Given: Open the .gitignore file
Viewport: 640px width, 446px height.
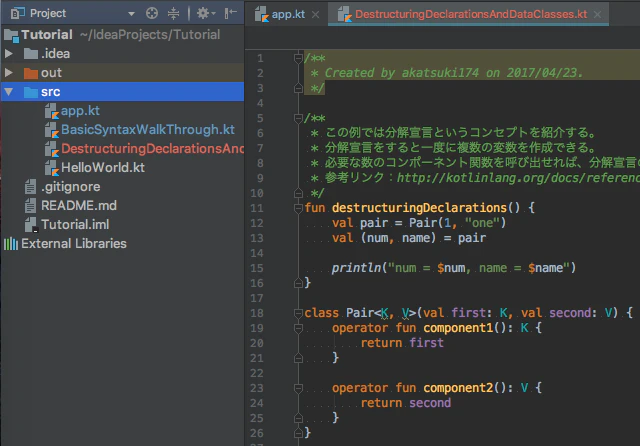Looking at the screenshot, I should [71, 186].
